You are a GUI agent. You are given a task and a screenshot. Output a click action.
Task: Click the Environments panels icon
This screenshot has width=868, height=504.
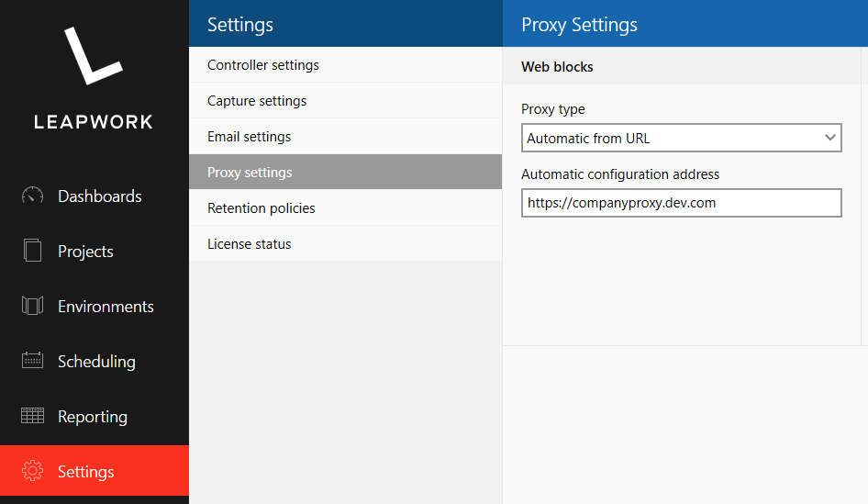pos(32,306)
